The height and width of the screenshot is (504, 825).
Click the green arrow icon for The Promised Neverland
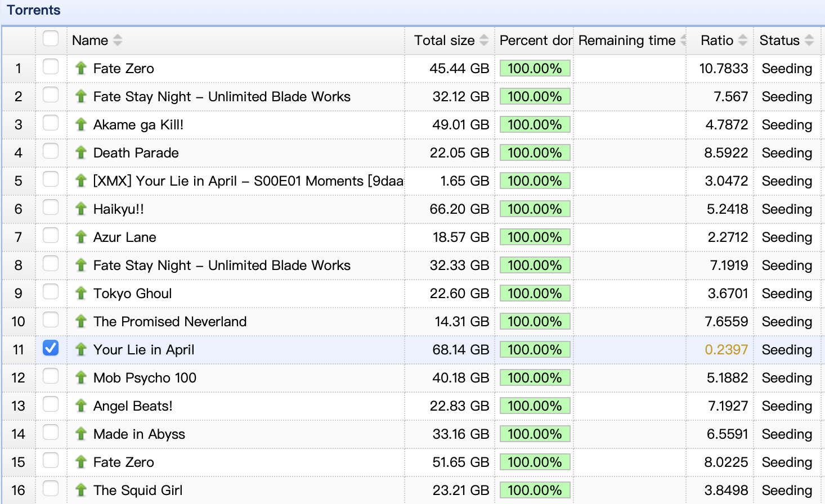[81, 321]
